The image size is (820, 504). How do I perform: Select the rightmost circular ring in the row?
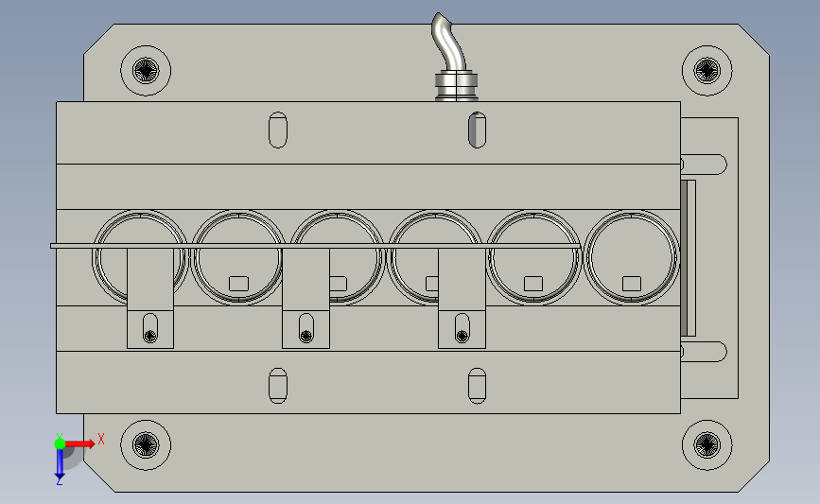point(631,258)
